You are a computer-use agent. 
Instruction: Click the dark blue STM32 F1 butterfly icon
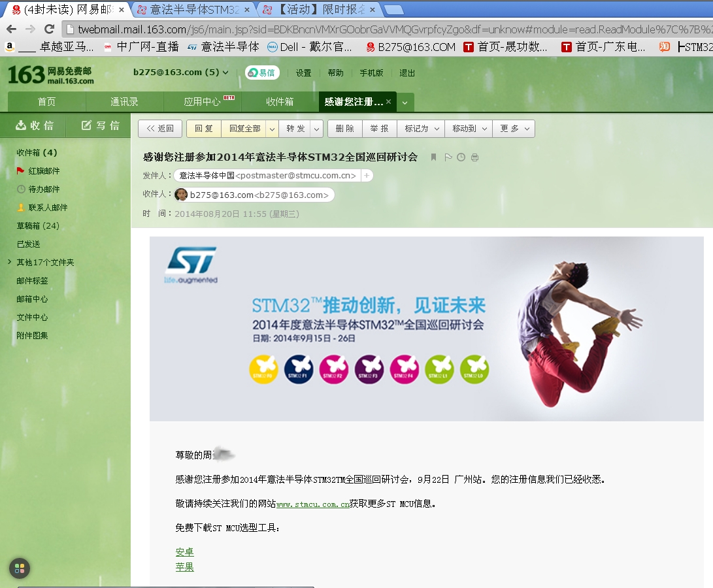pos(299,369)
